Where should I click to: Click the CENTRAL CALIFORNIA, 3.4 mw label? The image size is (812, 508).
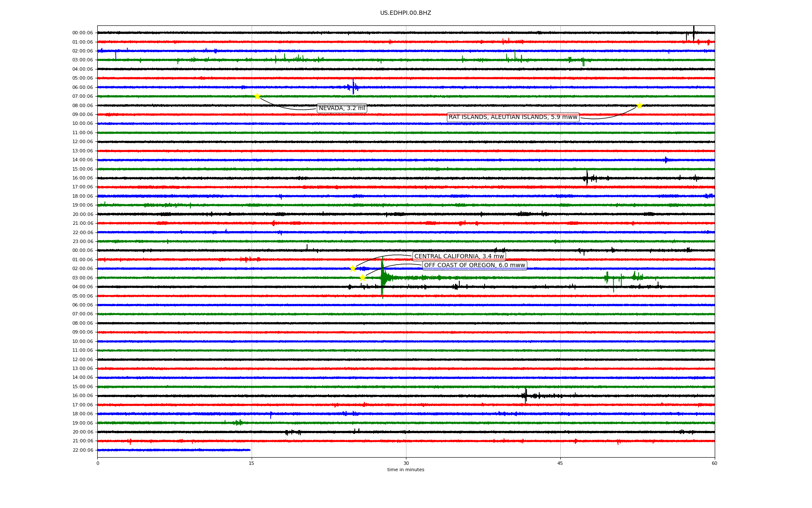459,257
